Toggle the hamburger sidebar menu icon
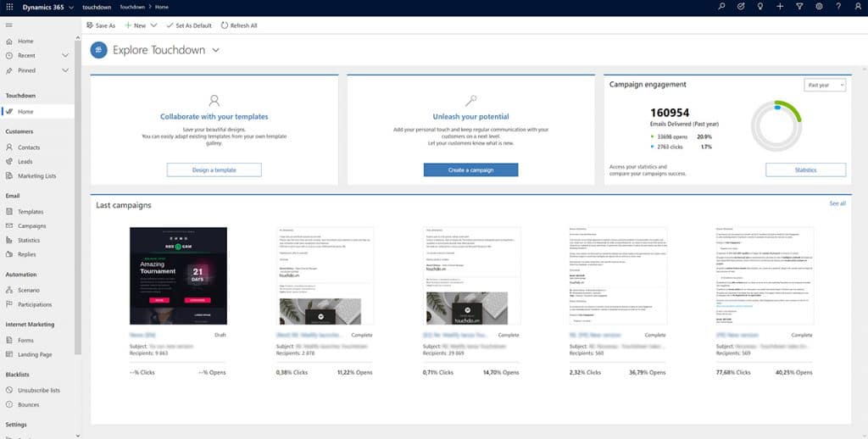This screenshot has height=439, width=868. pos(9,25)
